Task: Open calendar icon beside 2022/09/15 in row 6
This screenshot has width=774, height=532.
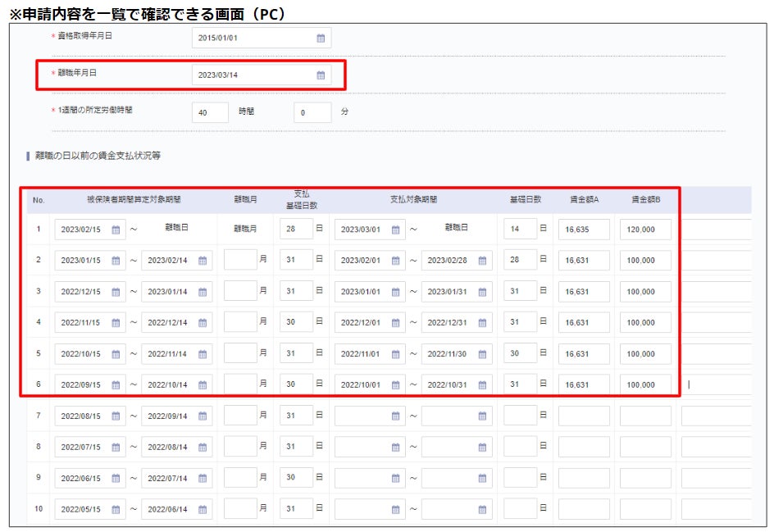Action: point(116,385)
